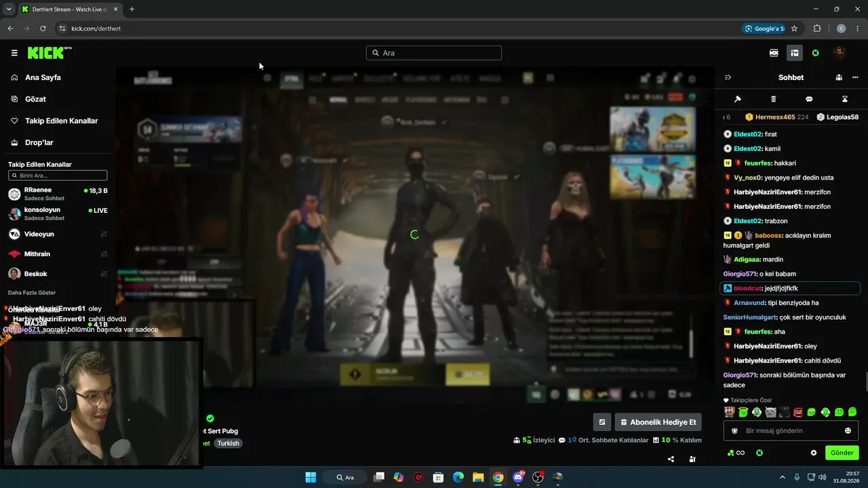Click the KICK logo
Viewport: 868px width, 488px height.
pos(50,53)
